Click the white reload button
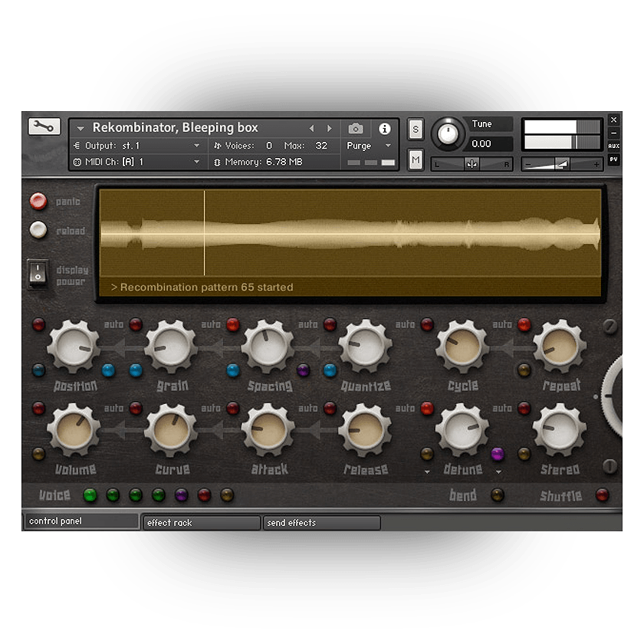 coord(38,229)
